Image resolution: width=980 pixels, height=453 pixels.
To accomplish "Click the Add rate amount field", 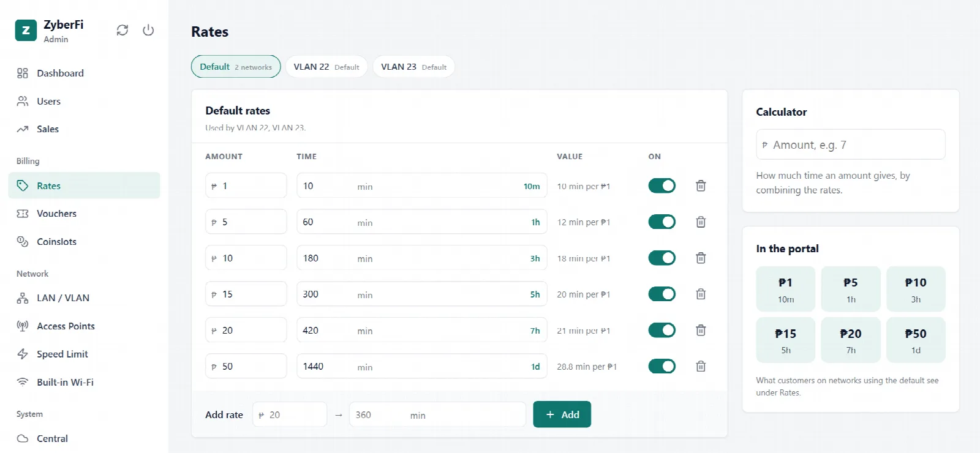I will pyautogui.click(x=290, y=414).
